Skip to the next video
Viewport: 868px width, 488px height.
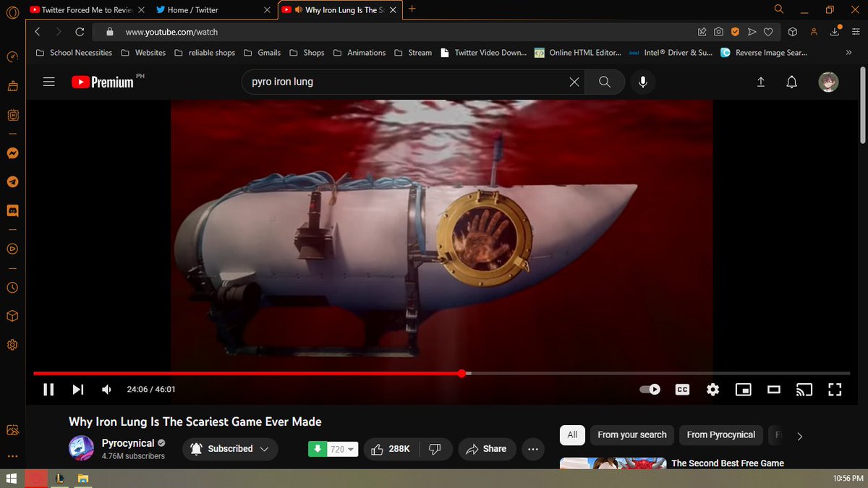click(77, 390)
